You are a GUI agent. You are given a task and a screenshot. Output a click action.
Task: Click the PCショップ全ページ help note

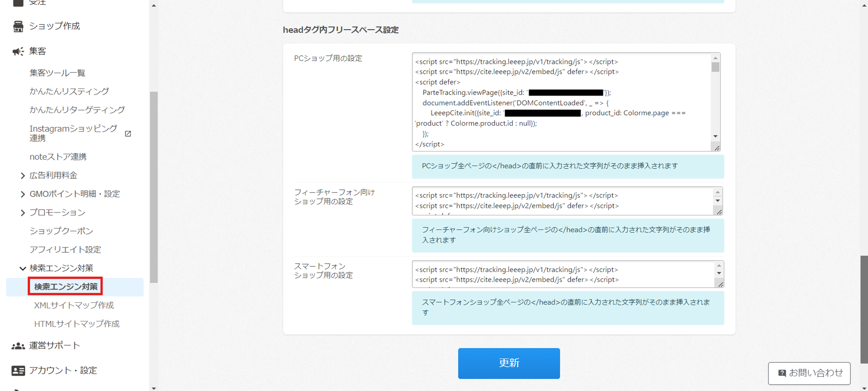pos(568,166)
